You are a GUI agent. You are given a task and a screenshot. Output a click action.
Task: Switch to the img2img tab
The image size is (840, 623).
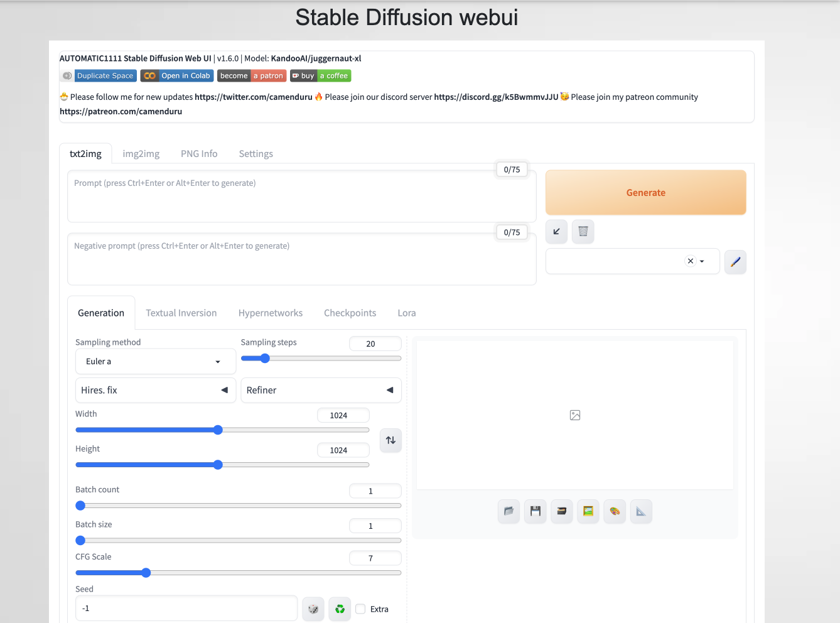[141, 153]
